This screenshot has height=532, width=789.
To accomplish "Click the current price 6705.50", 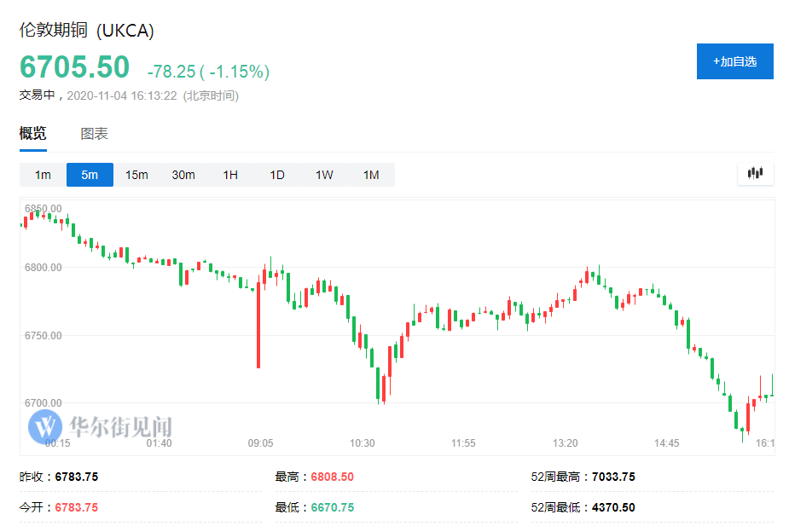I will click(75, 67).
